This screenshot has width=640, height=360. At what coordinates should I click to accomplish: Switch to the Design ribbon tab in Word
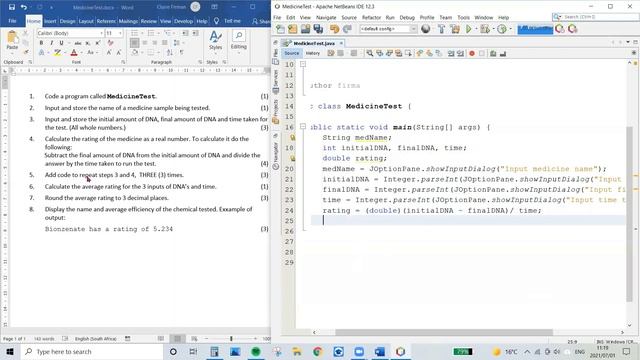click(67, 21)
